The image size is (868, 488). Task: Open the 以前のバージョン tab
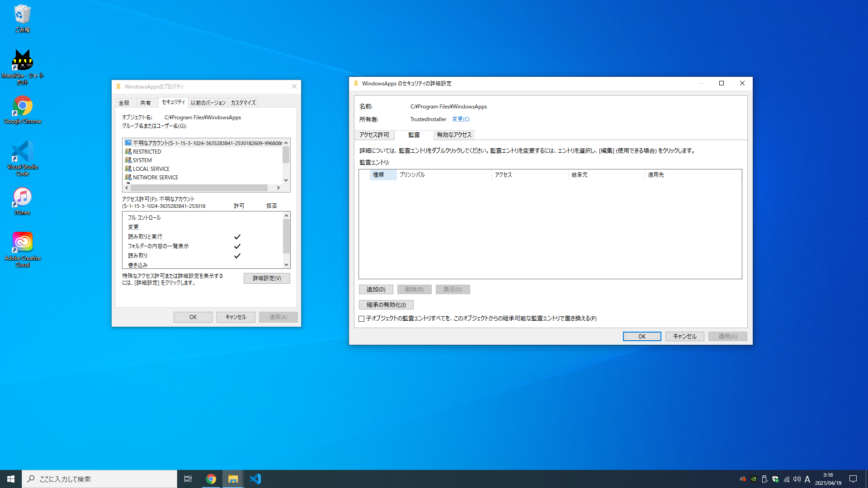pos(208,103)
